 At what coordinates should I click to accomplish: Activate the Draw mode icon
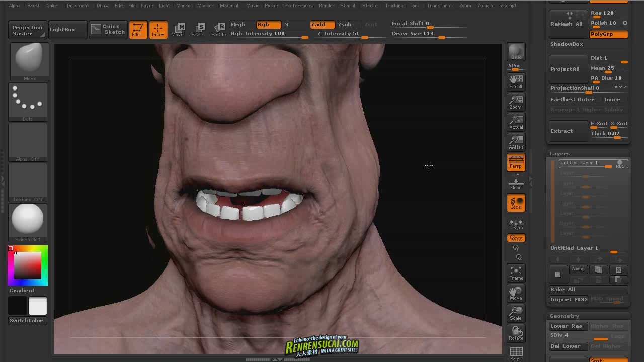(158, 30)
